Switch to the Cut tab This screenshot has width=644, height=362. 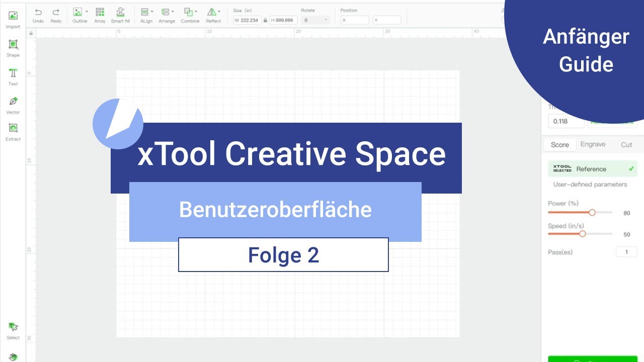click(626, 145)
